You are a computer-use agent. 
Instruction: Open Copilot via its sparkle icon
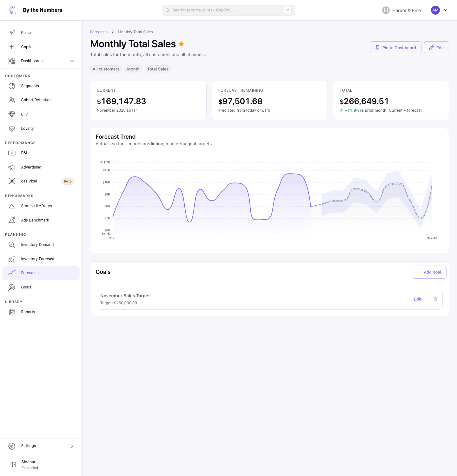[x=12, y=47]
